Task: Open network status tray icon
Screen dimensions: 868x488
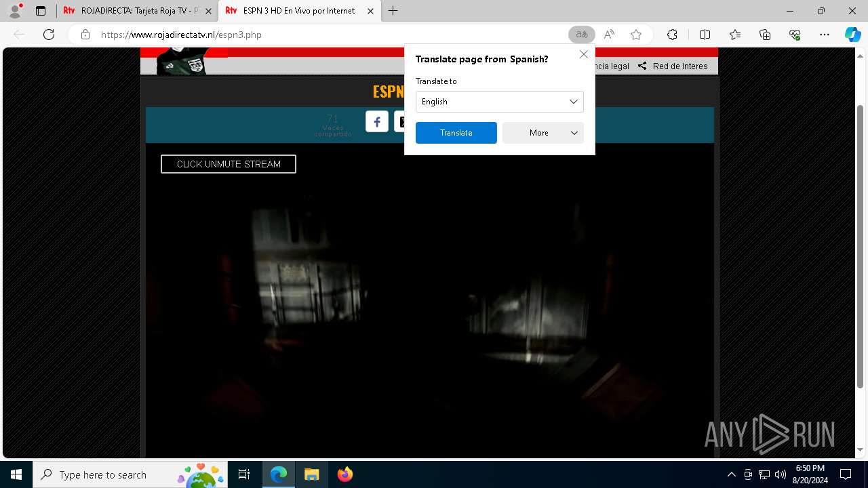Action: coord(764,474)
